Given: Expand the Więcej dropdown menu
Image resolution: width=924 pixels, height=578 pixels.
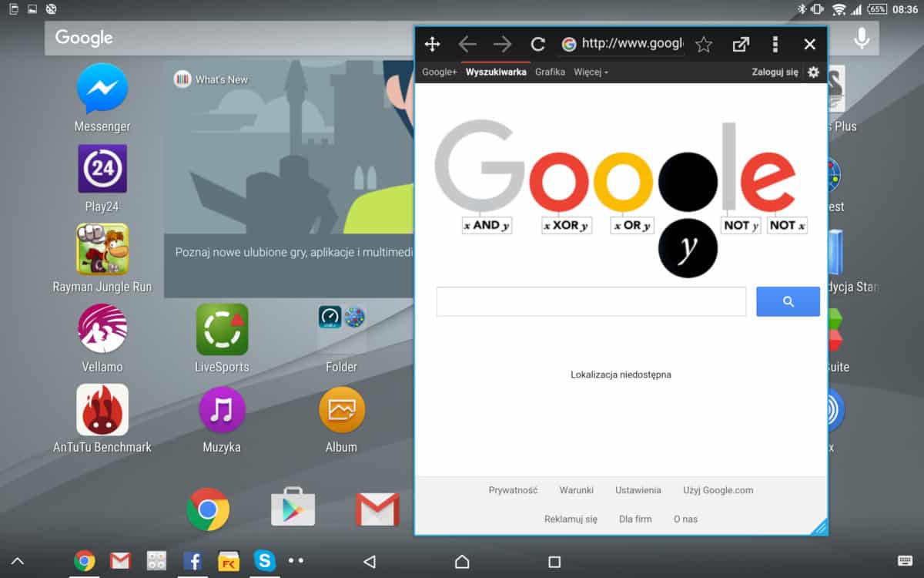Looking at the screenshot, I should point(591,72).
